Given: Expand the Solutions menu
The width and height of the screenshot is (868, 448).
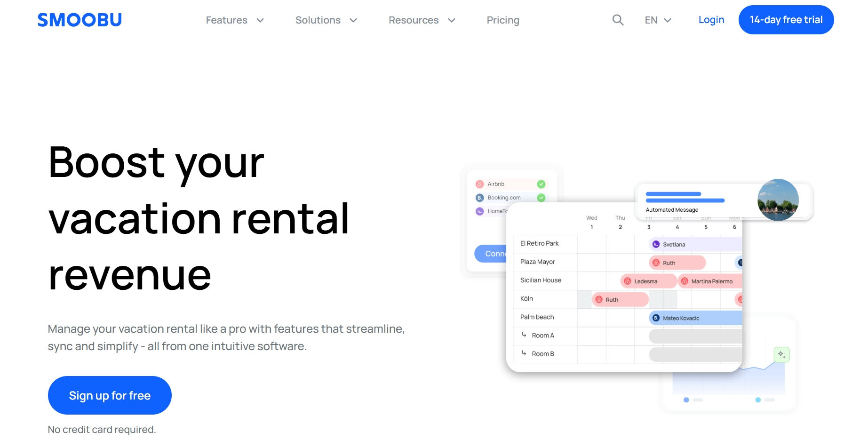Looking at the screenshot, I should (326, 20).
